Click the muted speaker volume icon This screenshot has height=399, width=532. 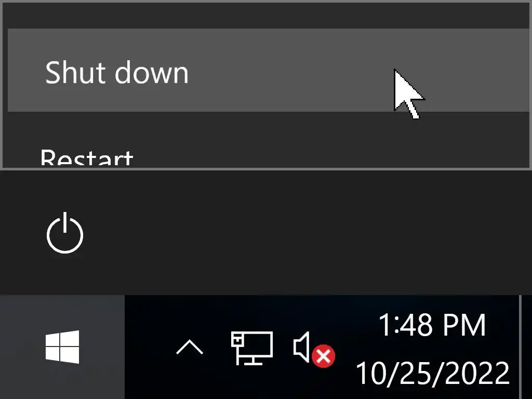313,348
